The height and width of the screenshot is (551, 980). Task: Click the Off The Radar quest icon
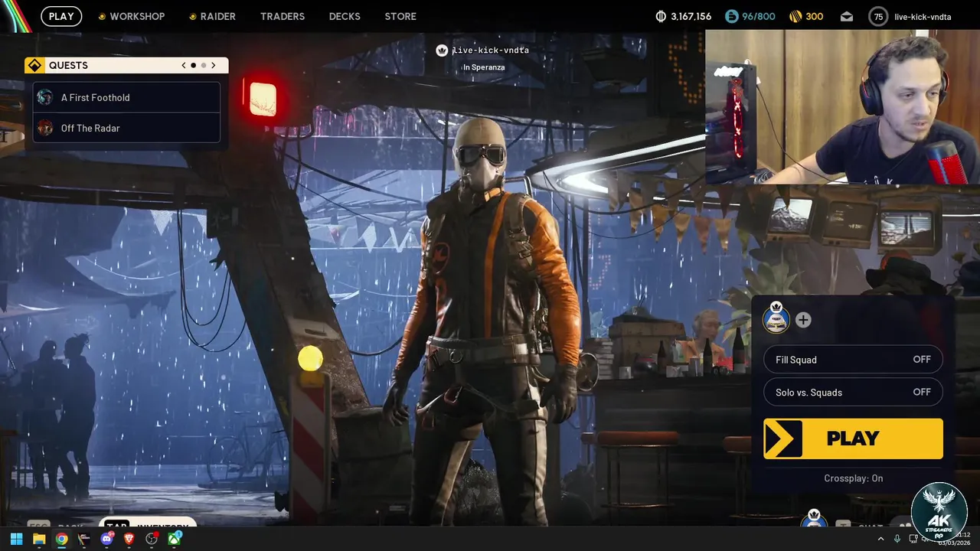click(45, 128)
